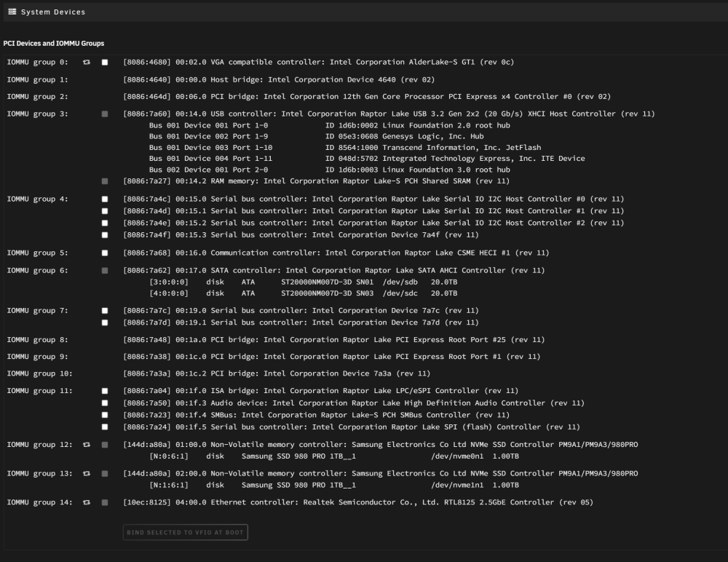The width and height of the screenshot is (728, 562).
Task: Check the SMBus Controller 00:1f.4 box
Action: pos(105,415)
